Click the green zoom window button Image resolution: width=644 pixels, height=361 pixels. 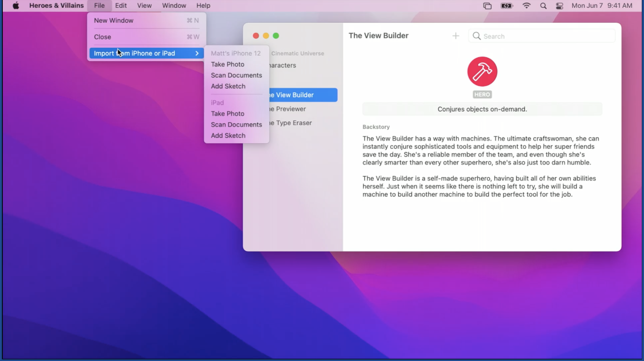coord(276,36)
